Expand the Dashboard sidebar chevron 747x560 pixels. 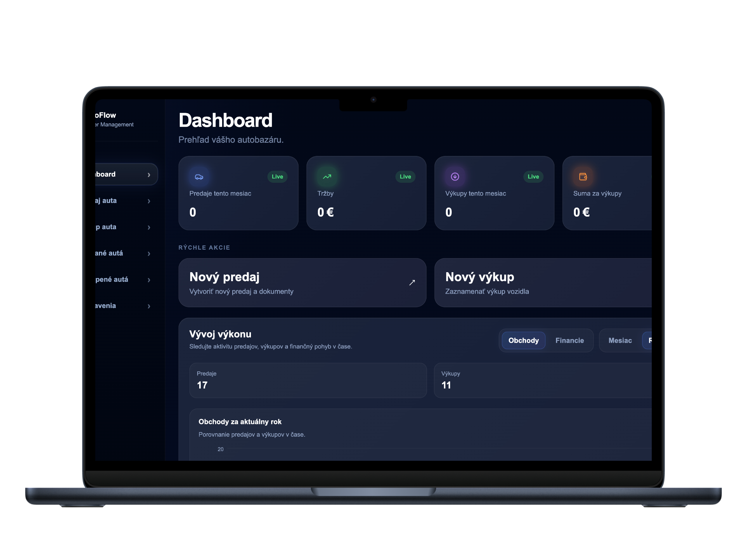click(149, 175)
